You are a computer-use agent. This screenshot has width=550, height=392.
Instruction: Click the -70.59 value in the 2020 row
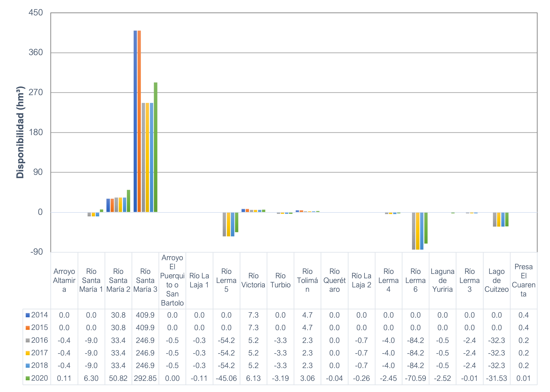click(x=415, y=378)
